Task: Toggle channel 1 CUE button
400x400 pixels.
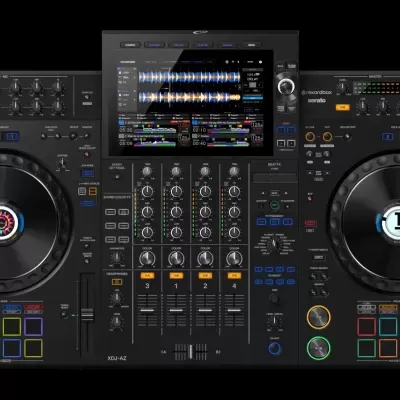Action: click(x=176, y=276)
